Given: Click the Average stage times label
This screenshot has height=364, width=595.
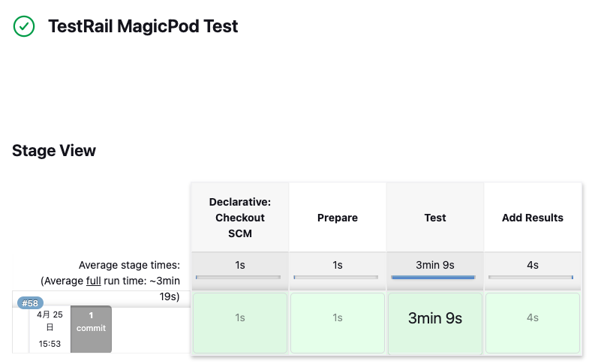Looking at the screenshot, I should (x=129, y=265).
